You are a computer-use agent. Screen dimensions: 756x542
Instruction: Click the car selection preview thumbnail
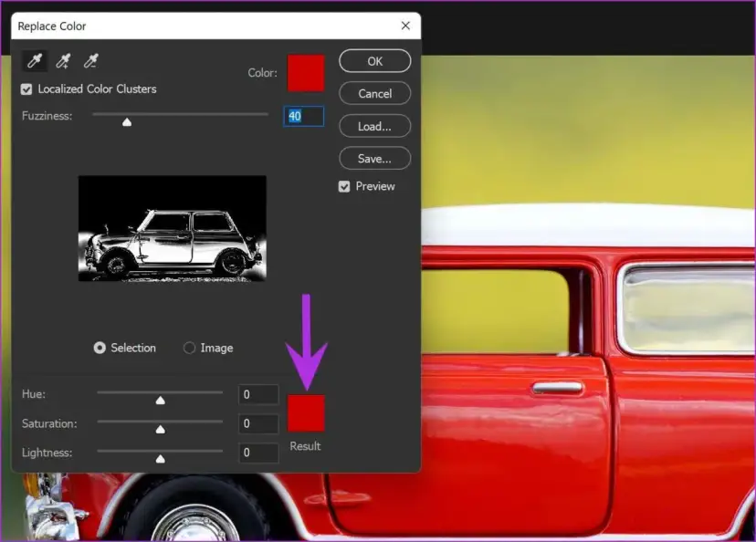pos(172,230)
